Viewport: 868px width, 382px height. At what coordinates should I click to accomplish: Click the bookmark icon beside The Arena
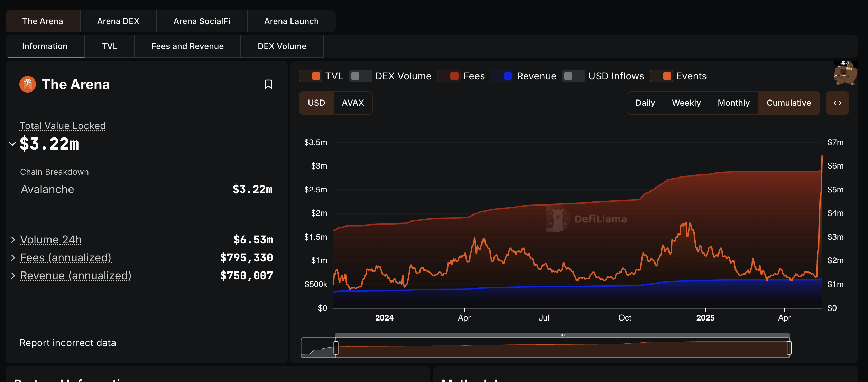point(268,84)
